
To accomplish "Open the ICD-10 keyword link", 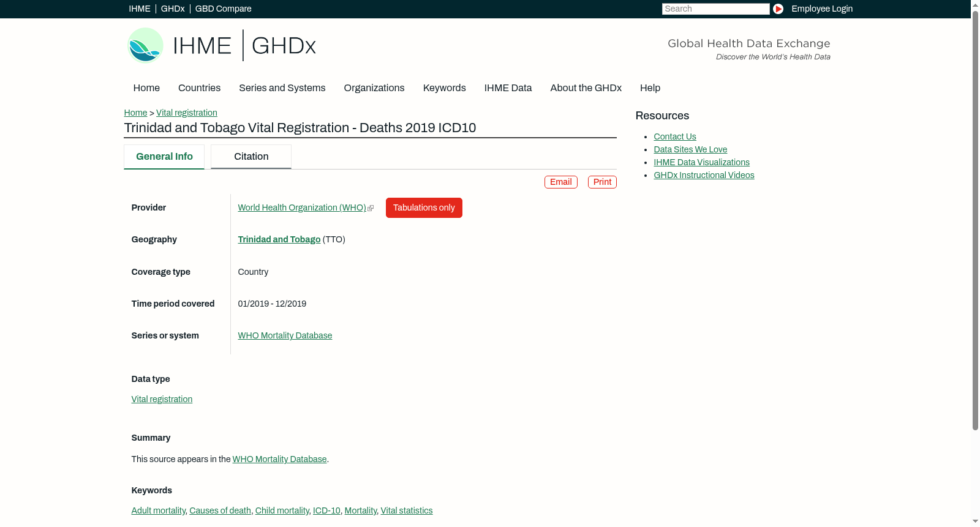I will (326, 511).
